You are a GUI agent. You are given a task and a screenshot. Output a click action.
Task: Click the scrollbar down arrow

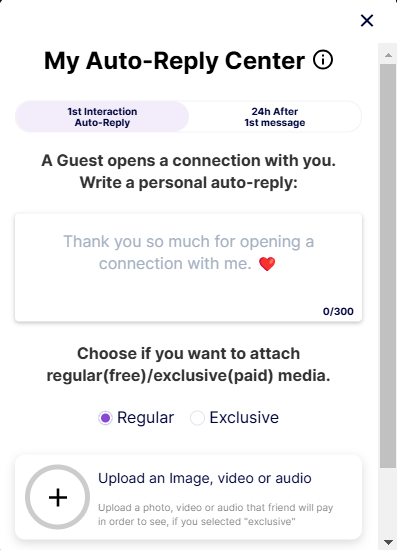(388, 542)
